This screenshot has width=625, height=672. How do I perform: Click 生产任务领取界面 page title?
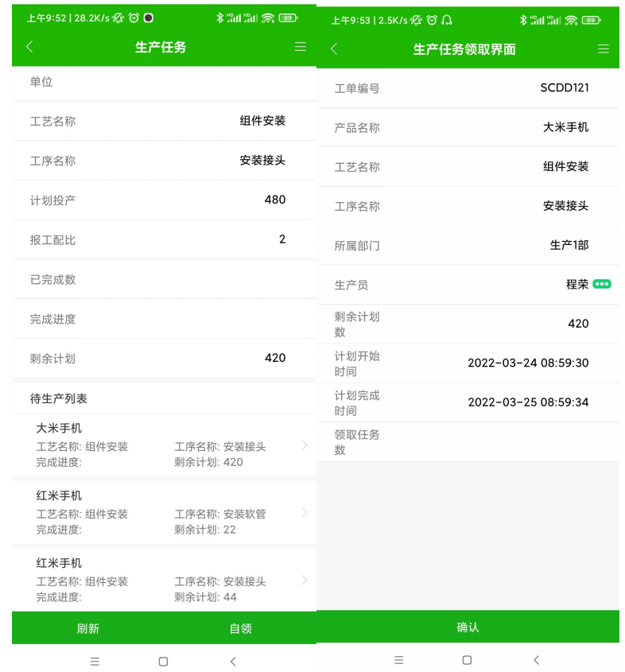464,49
